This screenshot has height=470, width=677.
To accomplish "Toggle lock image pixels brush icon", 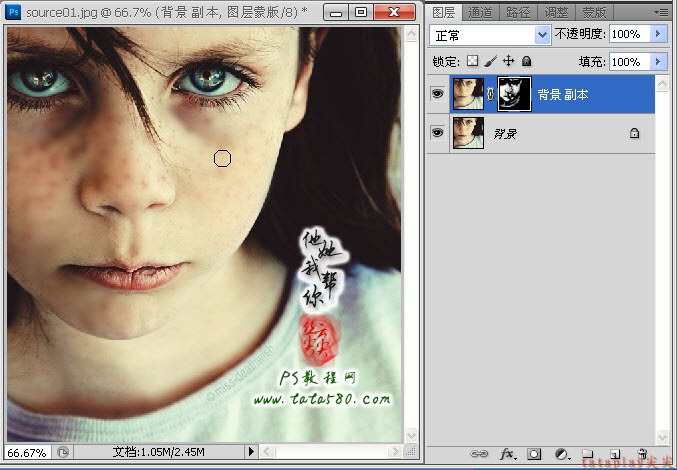I will [490, 61].
